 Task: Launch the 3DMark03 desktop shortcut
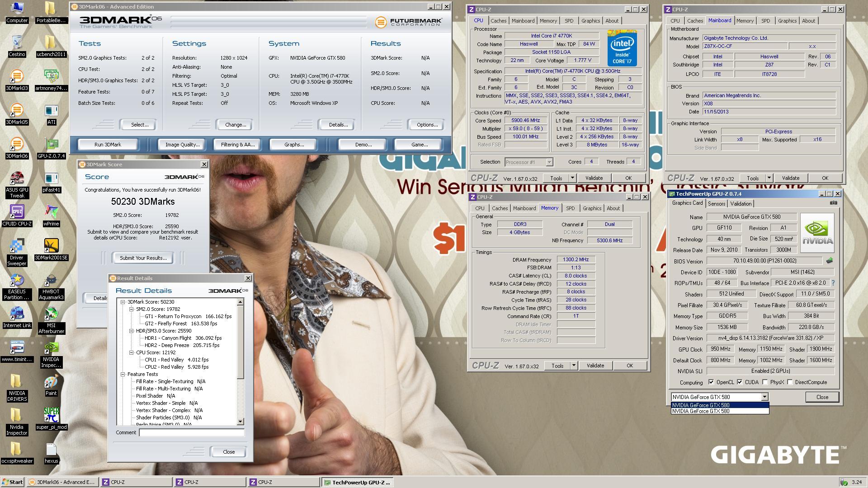pos(17,80)
